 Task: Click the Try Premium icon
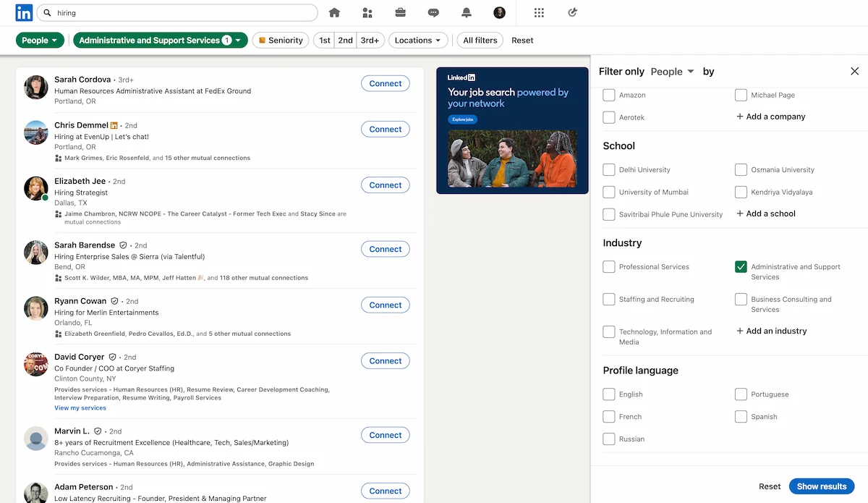pos(572,12)
